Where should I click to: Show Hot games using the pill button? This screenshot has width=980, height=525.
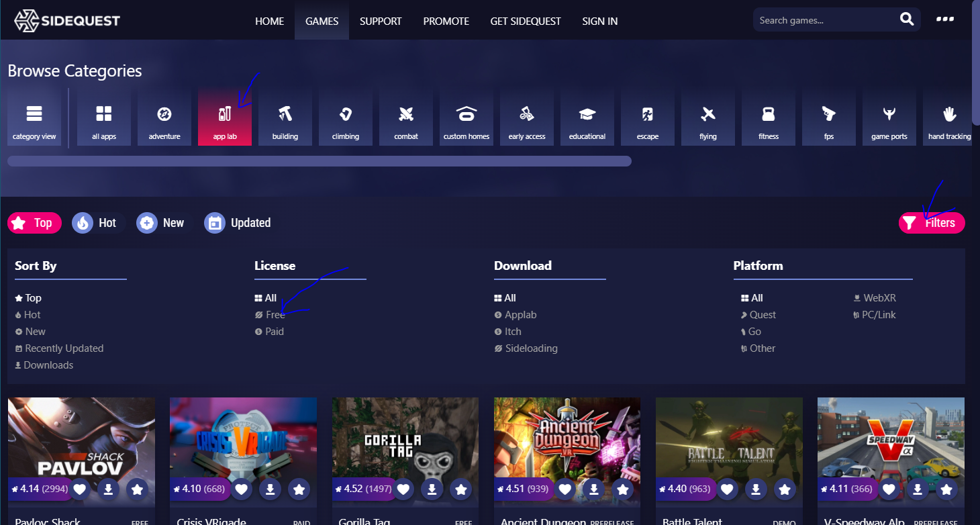(99, 223)
